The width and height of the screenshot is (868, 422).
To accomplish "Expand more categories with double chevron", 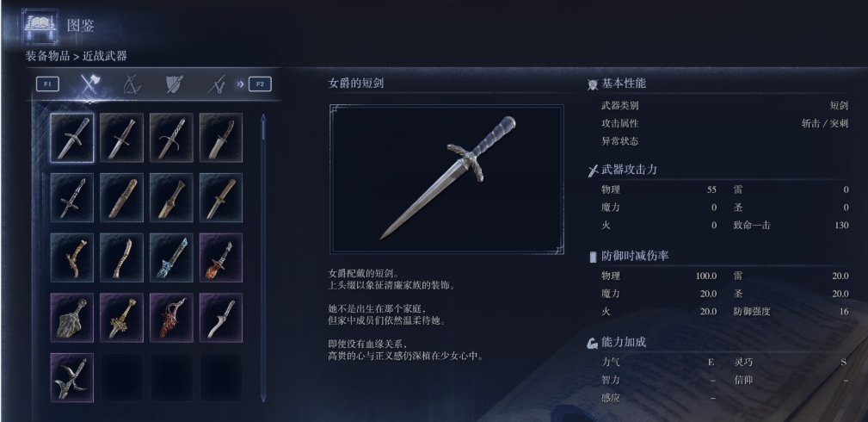I will [240, 84].
